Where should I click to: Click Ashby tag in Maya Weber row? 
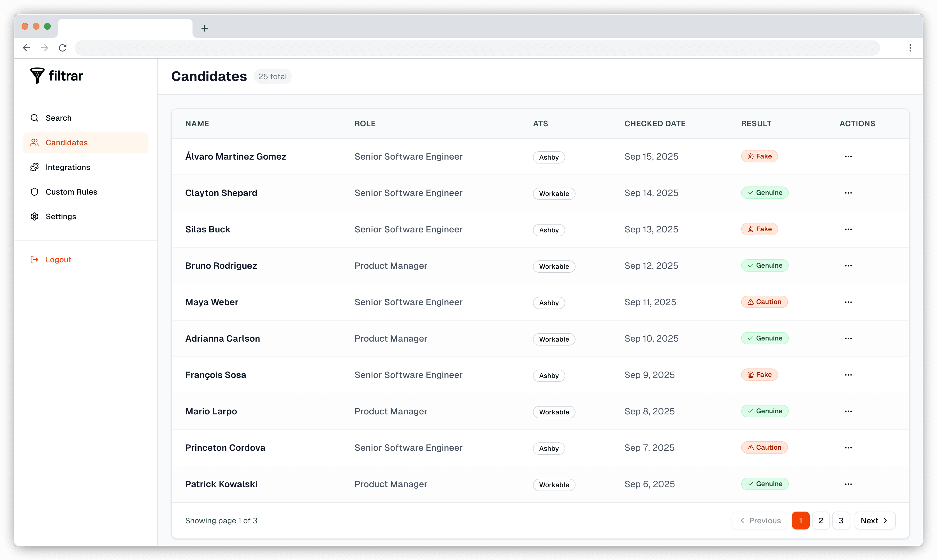click(549, 303)
